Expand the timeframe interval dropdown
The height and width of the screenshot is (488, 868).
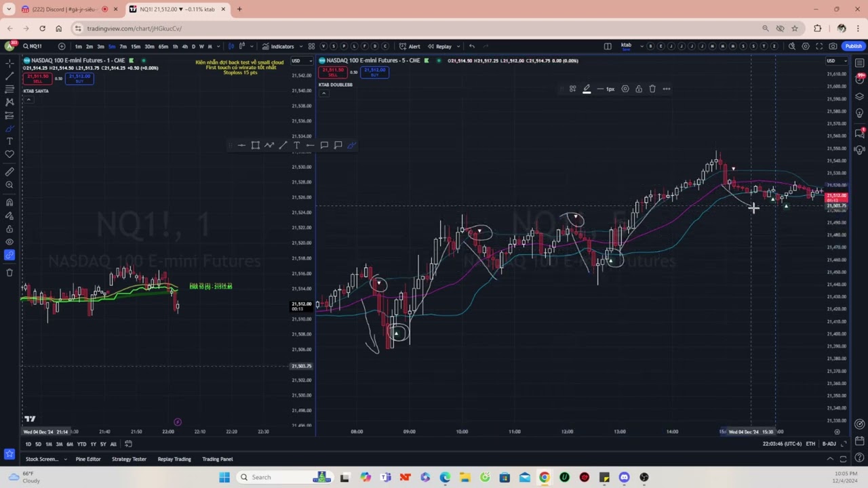pos(218,47)
